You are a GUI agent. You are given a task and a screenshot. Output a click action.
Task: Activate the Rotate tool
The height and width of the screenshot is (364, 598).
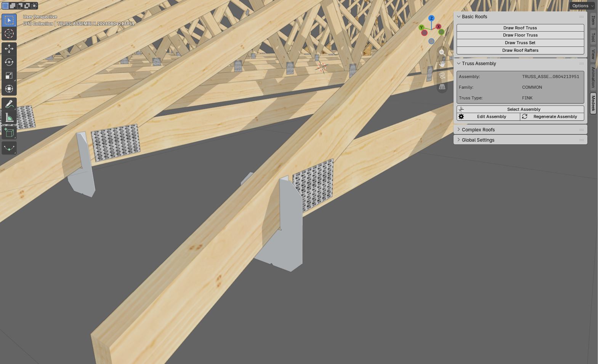(x=9, y=62)
